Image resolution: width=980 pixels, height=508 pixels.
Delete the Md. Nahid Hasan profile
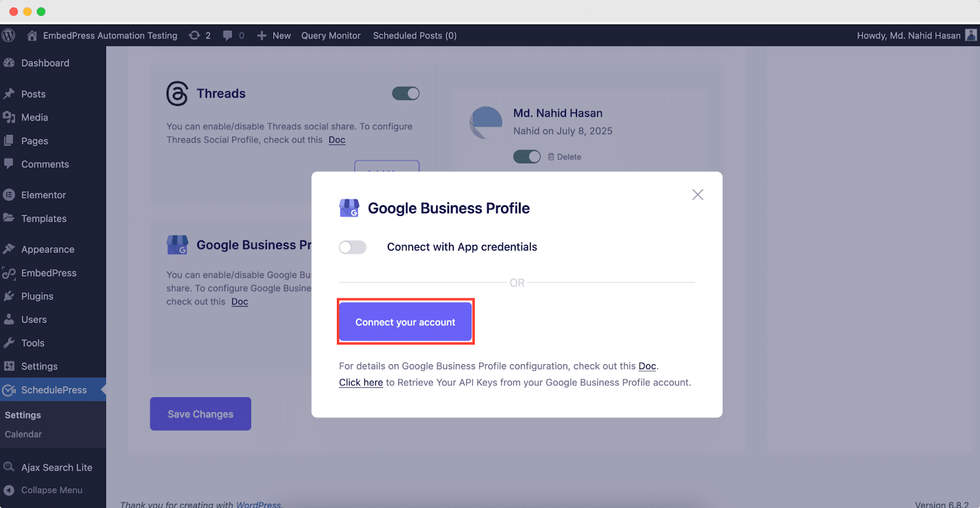point(564,157)
